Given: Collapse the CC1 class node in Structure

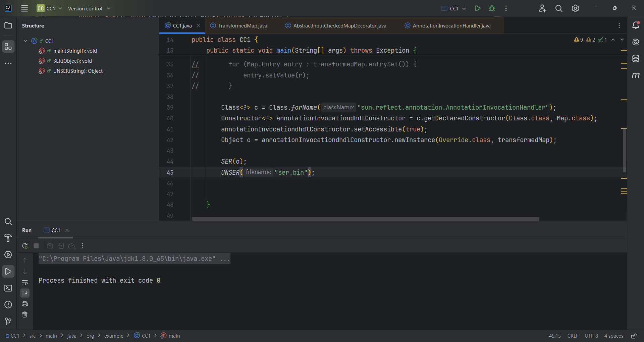Looking at the screenshot, I should click(25, 41).
